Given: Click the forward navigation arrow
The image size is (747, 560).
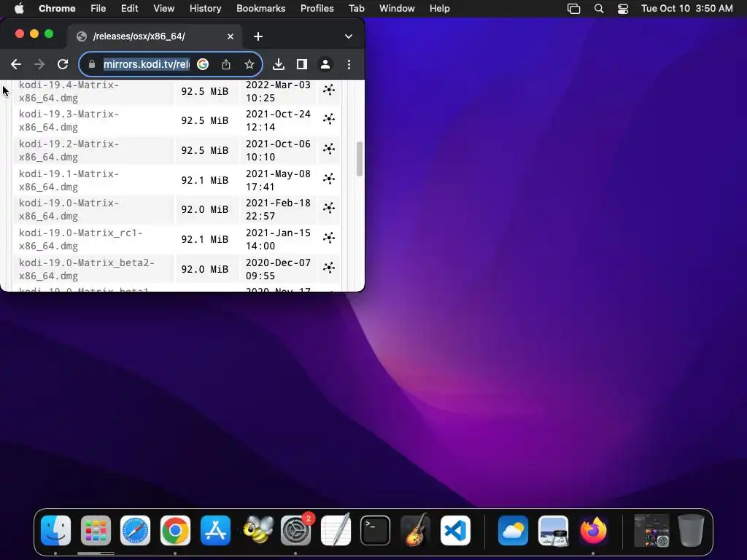Looking at the screenshot, I should tap(39, 64).
